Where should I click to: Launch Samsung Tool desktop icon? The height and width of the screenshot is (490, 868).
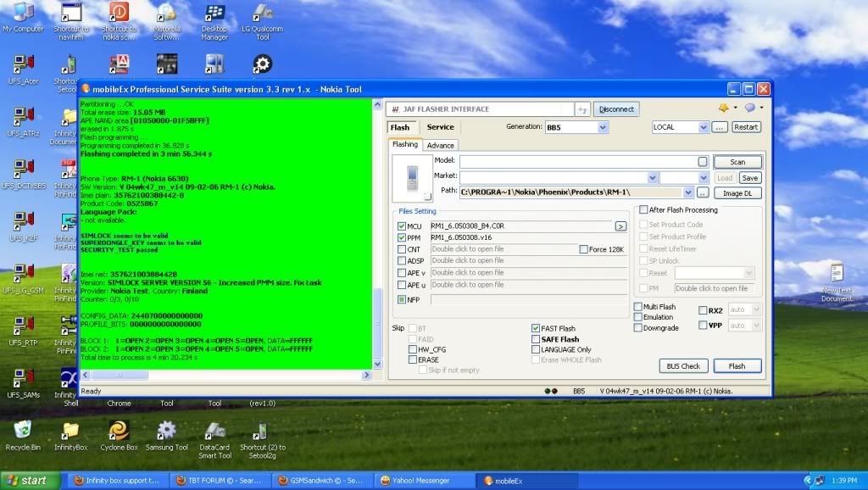point(167,436)
